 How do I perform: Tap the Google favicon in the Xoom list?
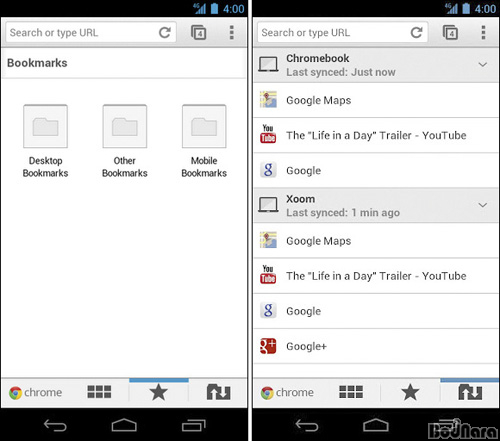[268, 311]
